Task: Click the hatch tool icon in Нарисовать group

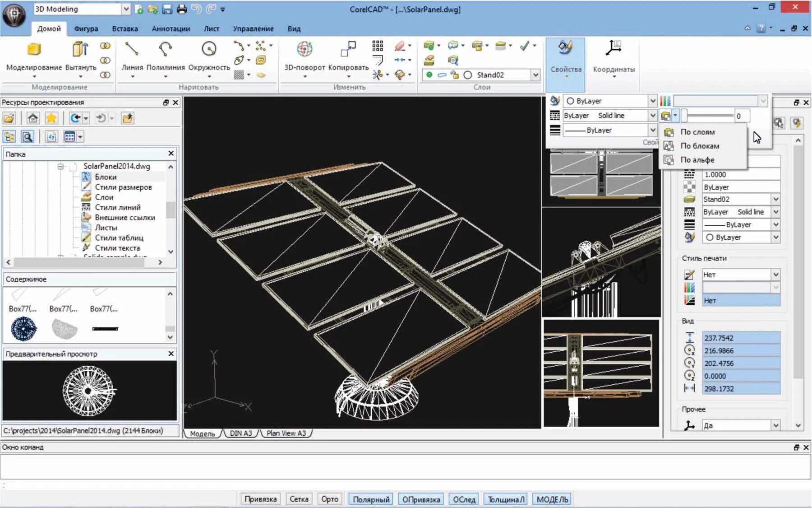Action: click(239, 75)
